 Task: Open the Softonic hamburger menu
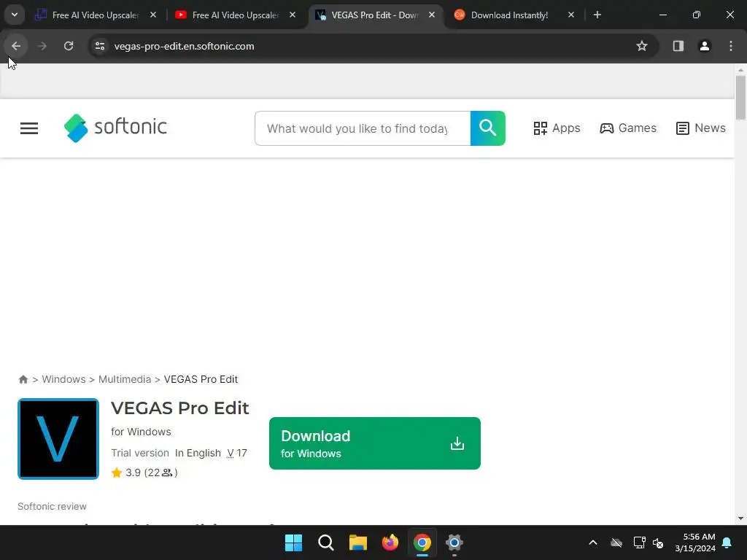pos(29,128)
